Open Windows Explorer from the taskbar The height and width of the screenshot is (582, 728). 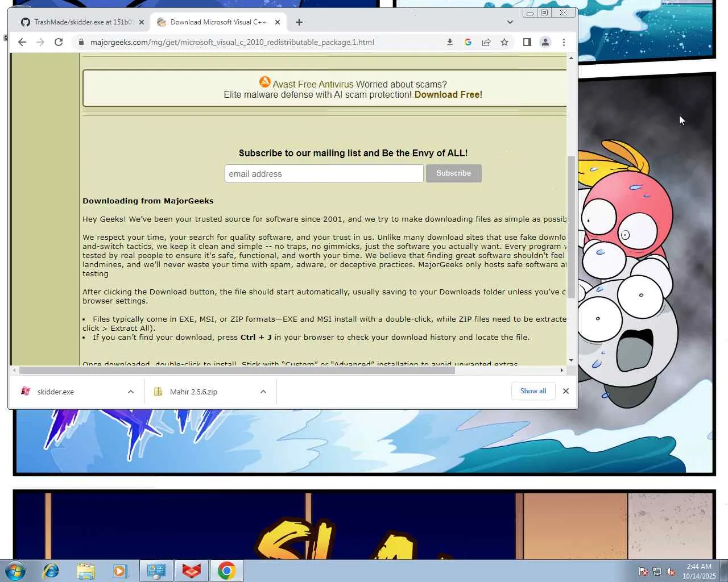86,571
